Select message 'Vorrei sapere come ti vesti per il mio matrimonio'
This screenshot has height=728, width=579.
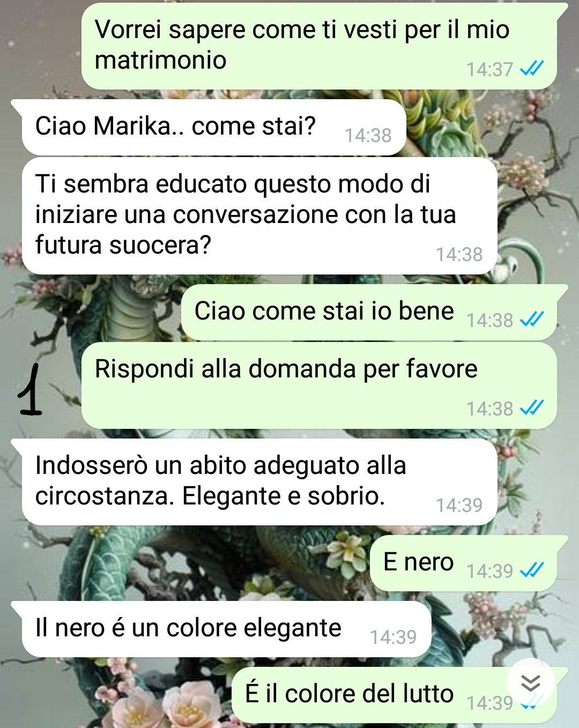click(x=319, y=46)
